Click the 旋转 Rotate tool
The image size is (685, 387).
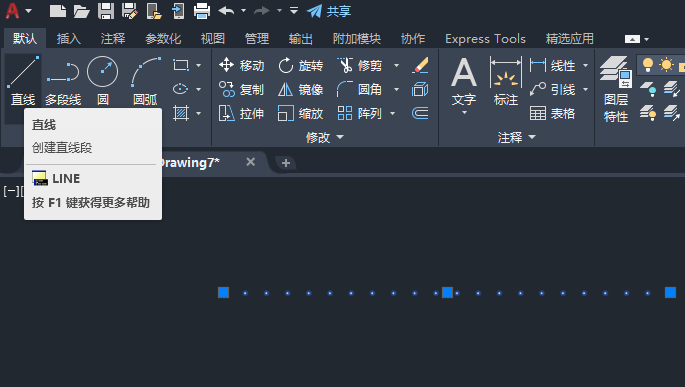point(301,66)
